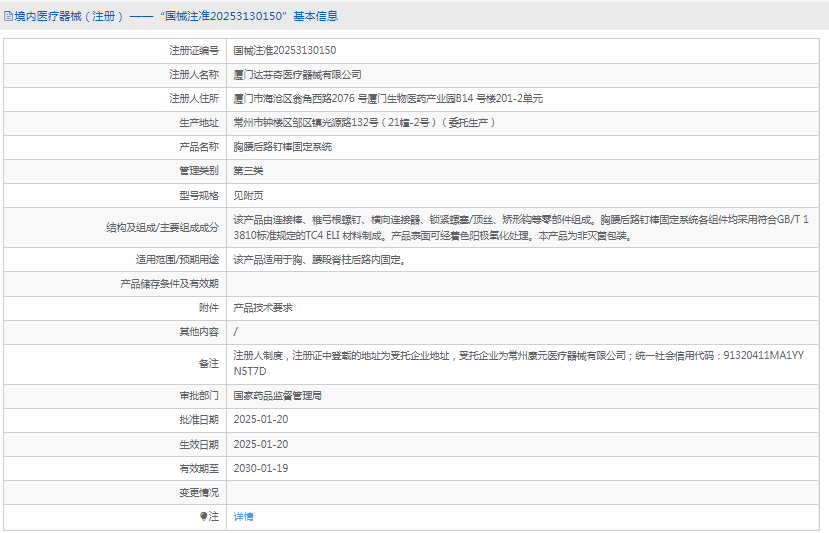Click the 变更情况 label
The height and width of the screenshot is (533, 829).
(199, 492)
